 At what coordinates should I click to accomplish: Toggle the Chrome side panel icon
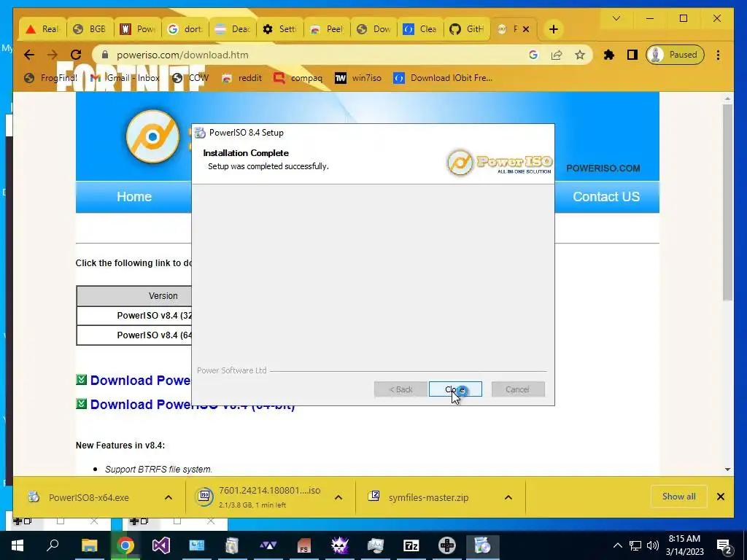(632, 55)
